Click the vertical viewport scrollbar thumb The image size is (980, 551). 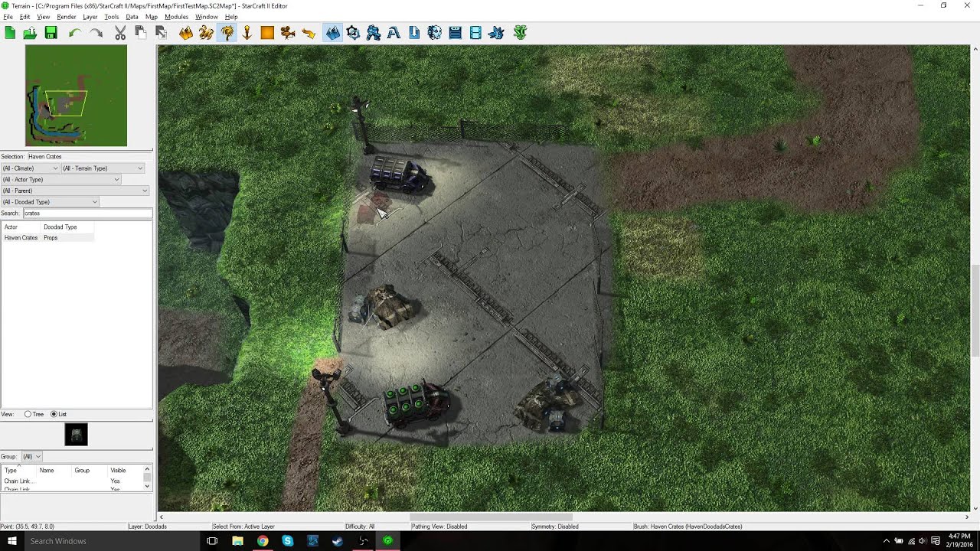pyautogui.click(x=975, y=310)
